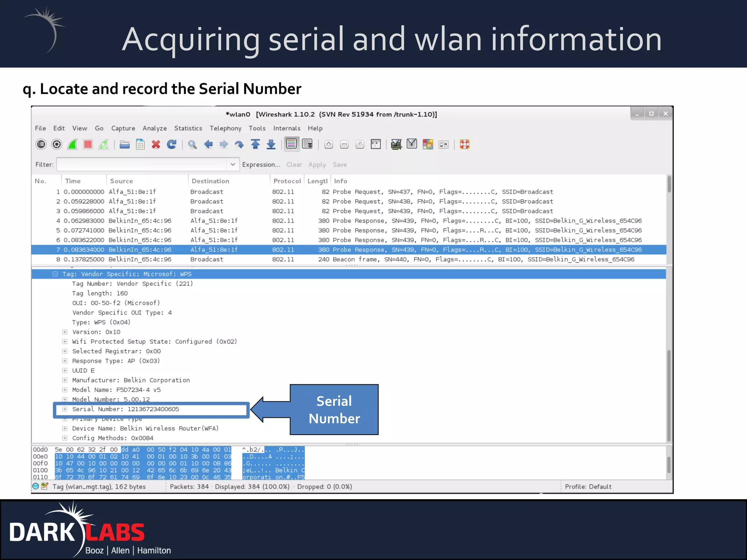747x560 pixels.
Task: Zoom in toolbar icon
Action: click(x=329, y=144)
